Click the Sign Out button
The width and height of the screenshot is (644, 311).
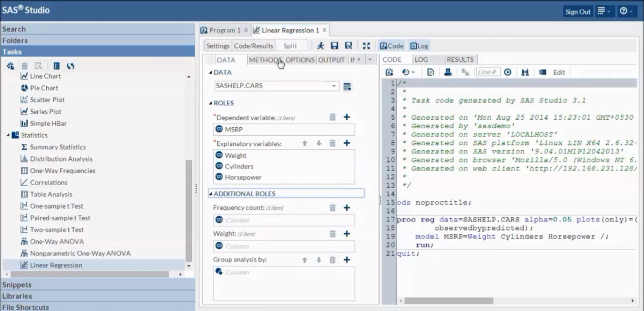pos(578,12)
